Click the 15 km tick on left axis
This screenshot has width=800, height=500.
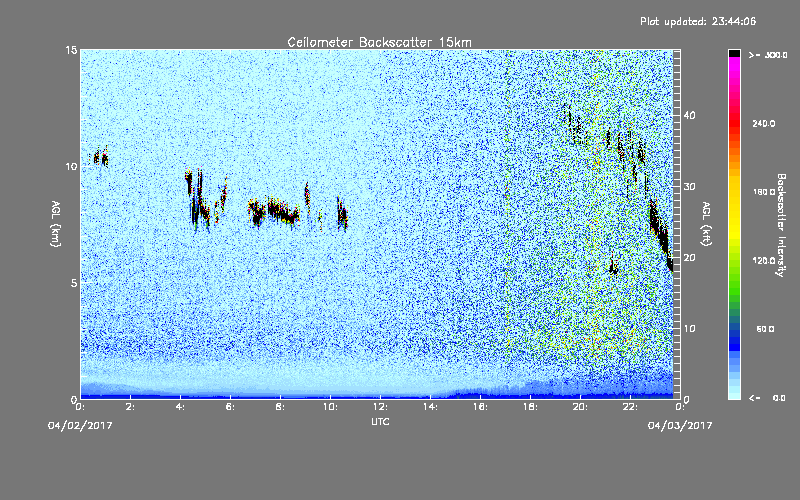(71, 50)
